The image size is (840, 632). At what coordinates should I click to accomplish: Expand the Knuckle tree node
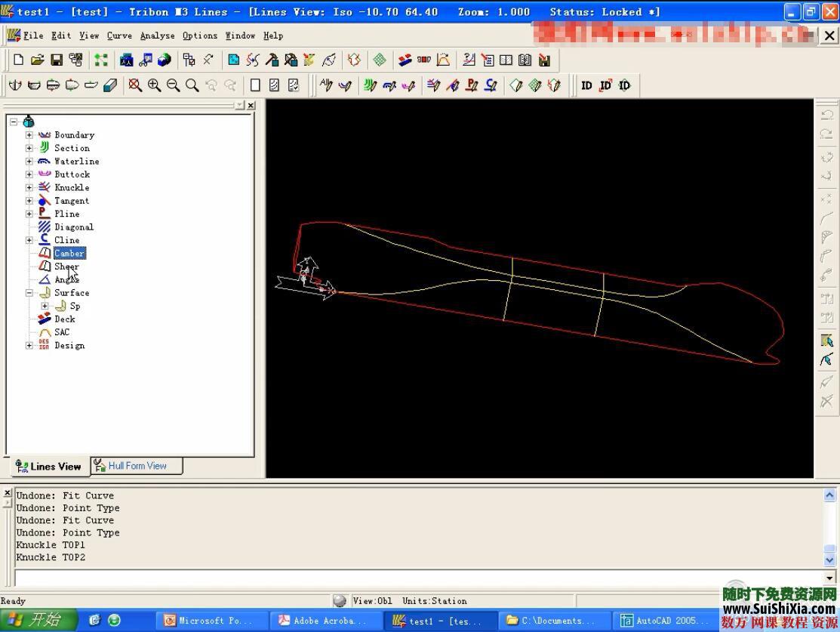[29, 187]
